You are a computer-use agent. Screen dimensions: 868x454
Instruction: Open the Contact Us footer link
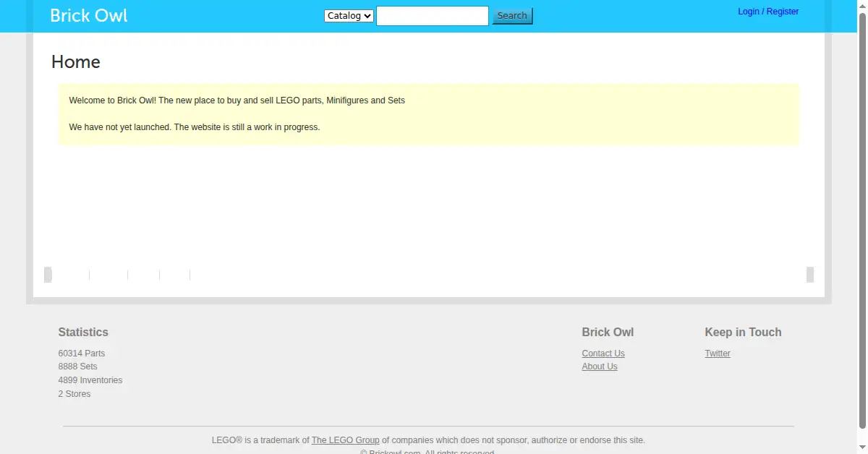click(603, 354)
